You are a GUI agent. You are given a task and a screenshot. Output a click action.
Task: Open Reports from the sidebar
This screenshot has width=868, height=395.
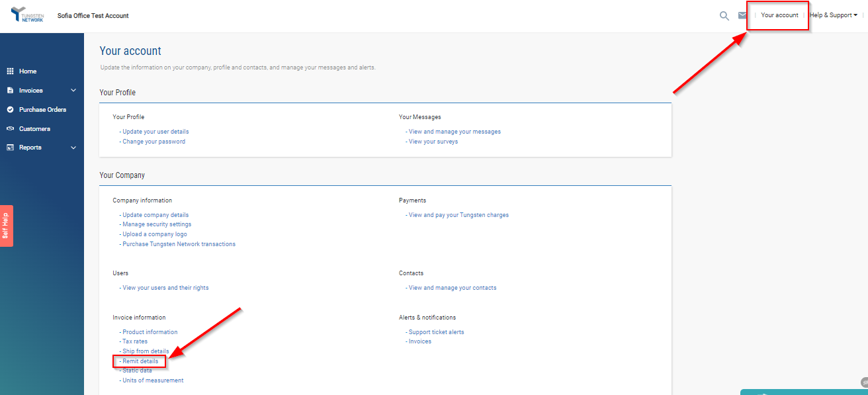29,147
